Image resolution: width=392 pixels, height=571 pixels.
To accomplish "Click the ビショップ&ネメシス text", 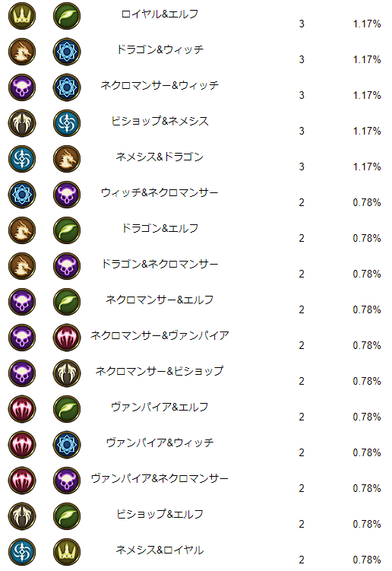I will 160,121.
